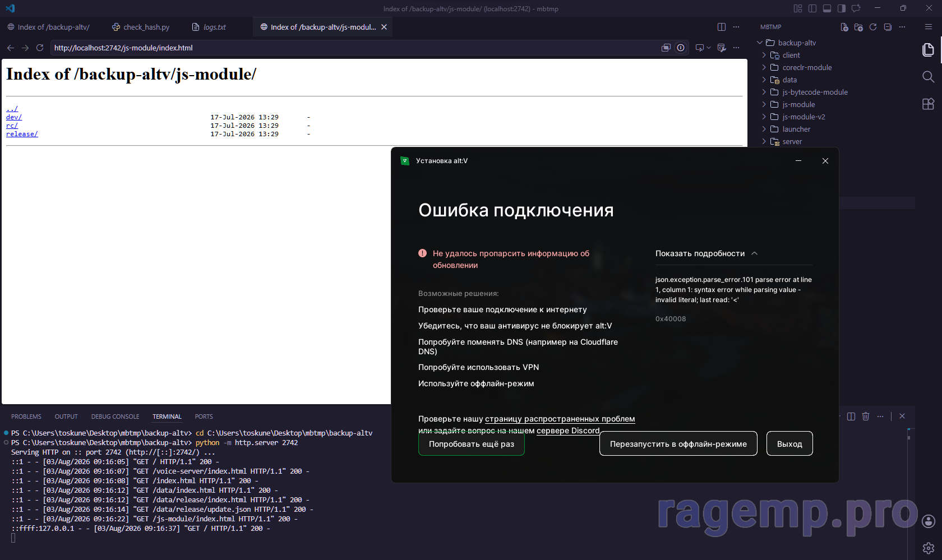Switch to the logs.txt tab
The image size is (942, 560).
click(209, 27)
